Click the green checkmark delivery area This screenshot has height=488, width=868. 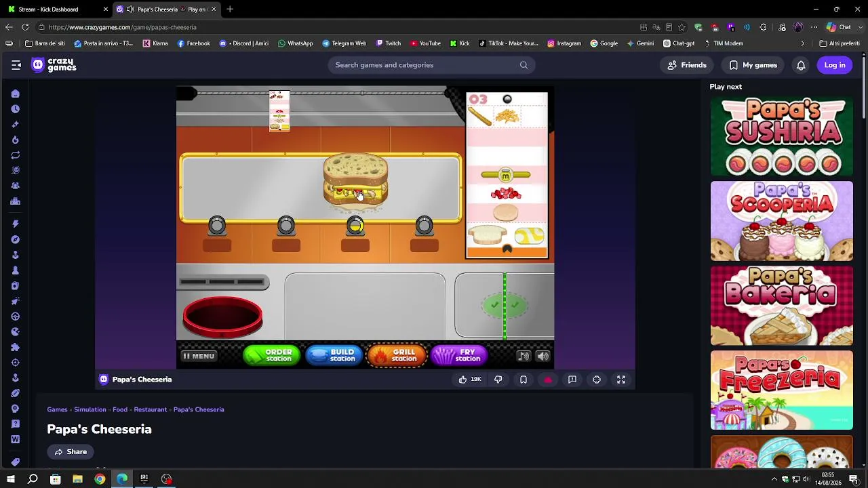click(505, 306)
